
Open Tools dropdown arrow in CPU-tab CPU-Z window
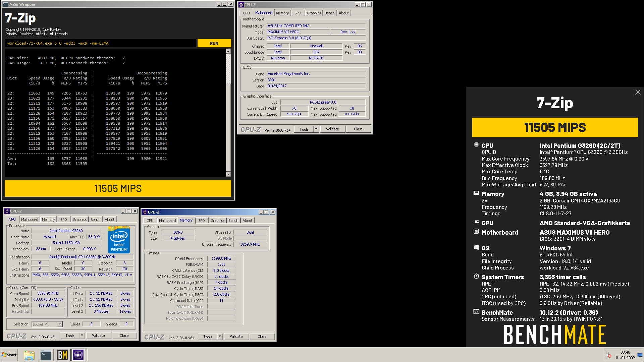pos(82,336)
